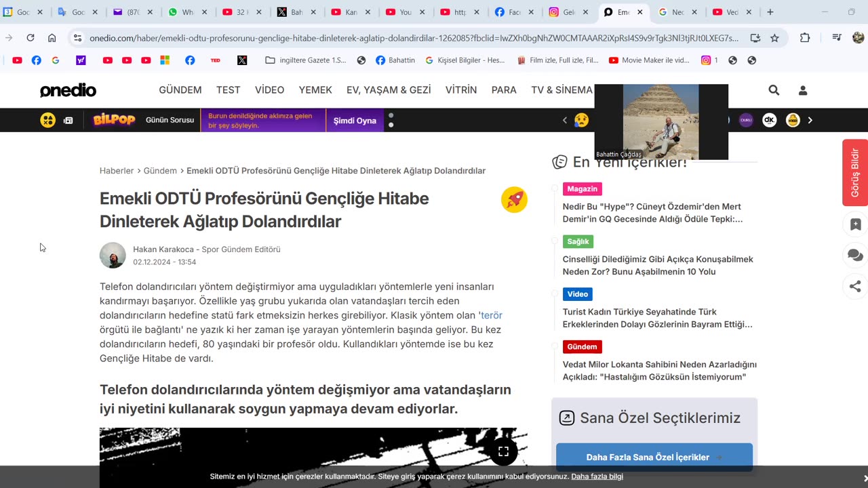Open the Gündem breadcrumb link
The image size is (868, 488).
(x=160, y=171)
